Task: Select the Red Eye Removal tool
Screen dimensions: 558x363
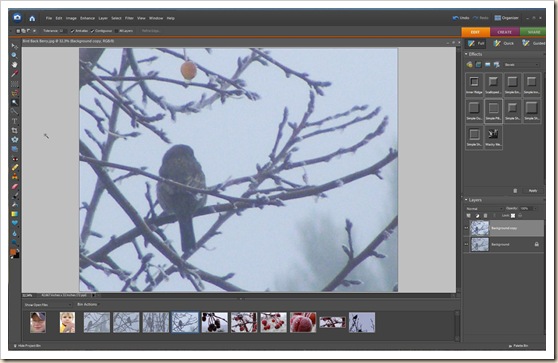Action: [x=15, y=159]
